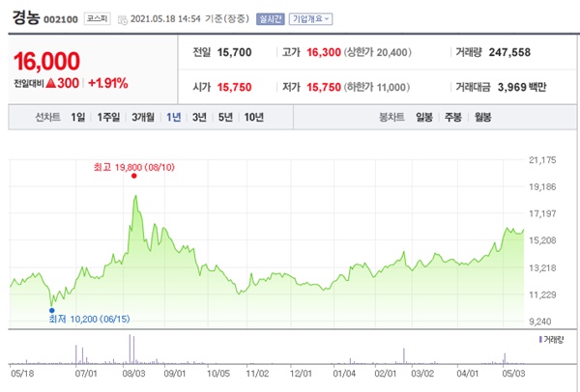Click the 선차트 label

point(47,118)
